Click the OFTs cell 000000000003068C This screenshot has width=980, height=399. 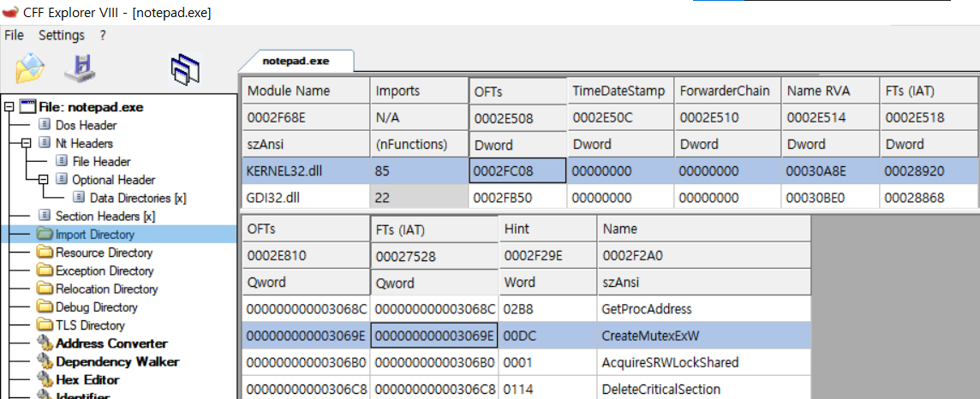(307, 309)
